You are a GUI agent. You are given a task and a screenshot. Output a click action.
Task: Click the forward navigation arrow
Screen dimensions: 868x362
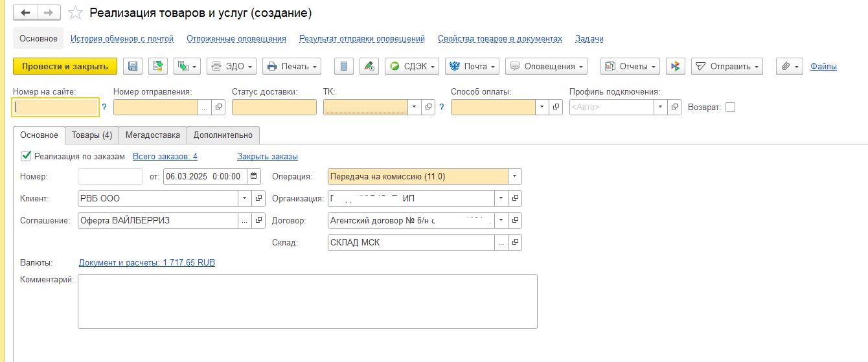pyautogui.click(x=49, y=12)
